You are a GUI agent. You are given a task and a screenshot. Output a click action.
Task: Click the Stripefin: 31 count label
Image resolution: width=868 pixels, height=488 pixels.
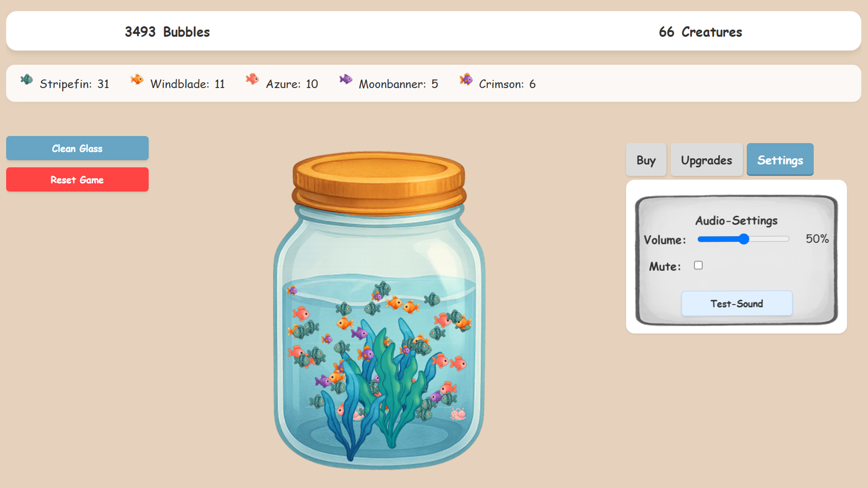point(75,84)
